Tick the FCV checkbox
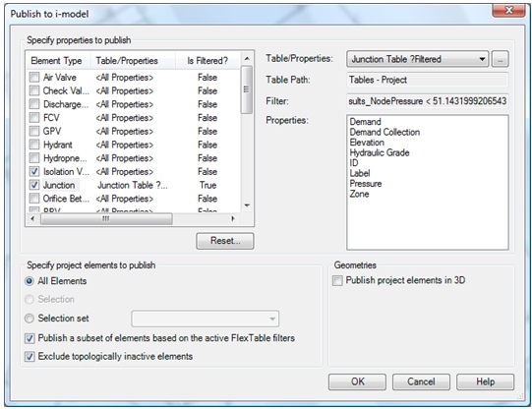 [x=34, y=118]
